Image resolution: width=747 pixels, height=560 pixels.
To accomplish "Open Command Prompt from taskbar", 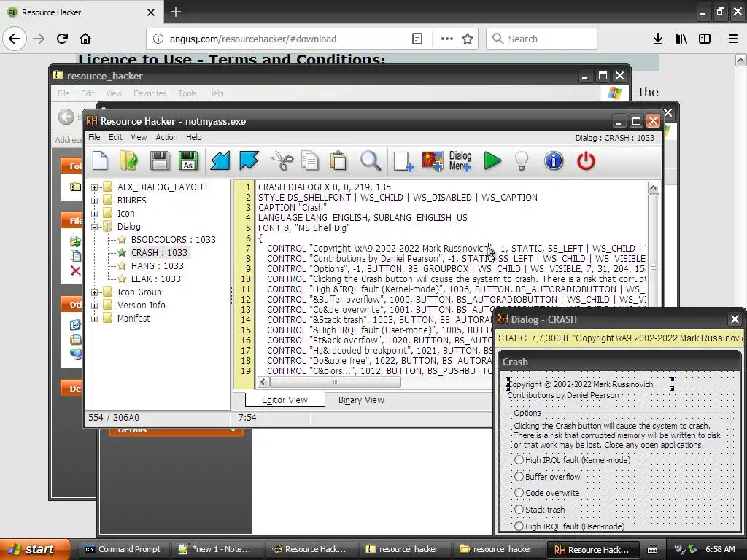I will [123, 549].
